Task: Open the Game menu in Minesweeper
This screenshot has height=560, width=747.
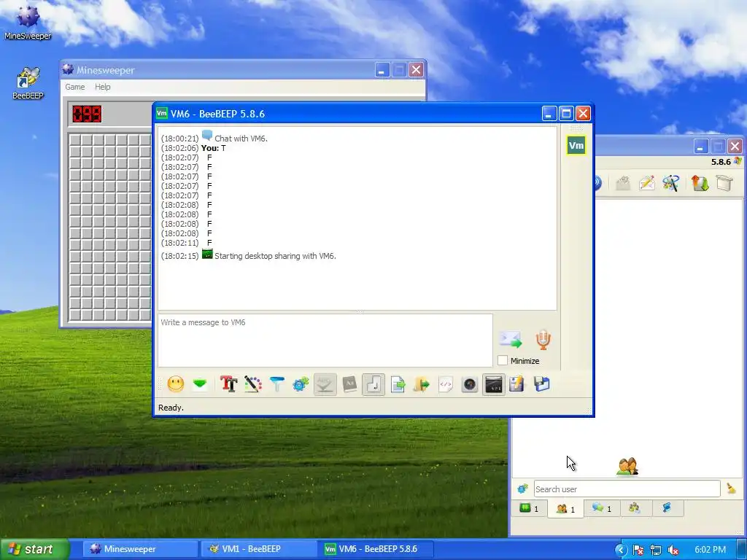Action: tap(75, 87)
